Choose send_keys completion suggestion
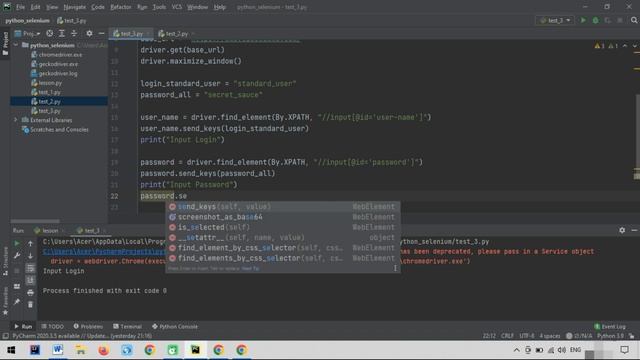640x360 pixels. 282,207
